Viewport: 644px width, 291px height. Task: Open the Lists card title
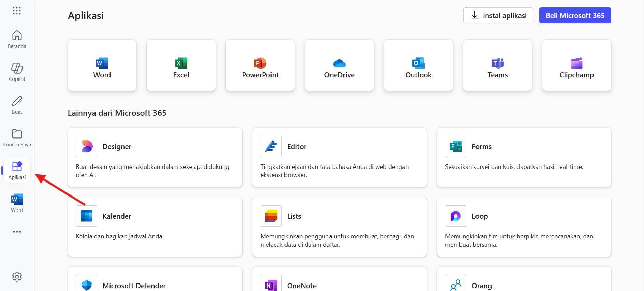(x=294, y=216)
